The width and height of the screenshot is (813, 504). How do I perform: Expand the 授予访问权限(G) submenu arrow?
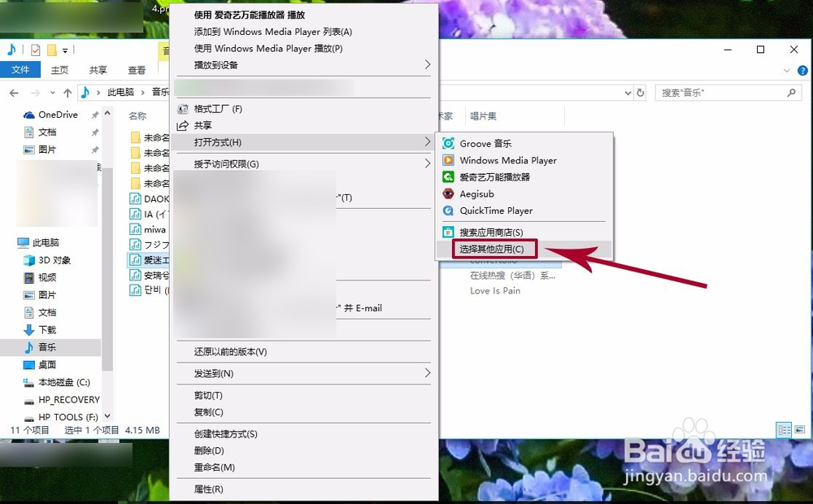tap(428, 163)
